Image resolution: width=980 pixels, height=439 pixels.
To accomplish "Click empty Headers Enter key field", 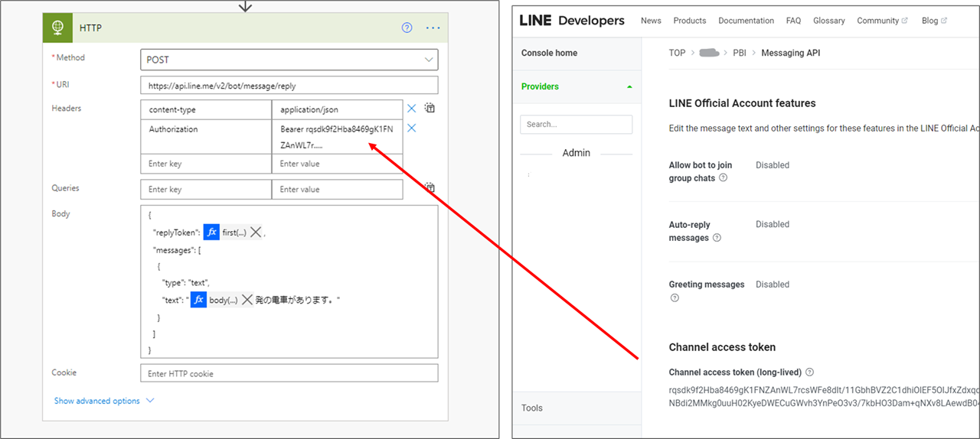I will pos(206,164).
